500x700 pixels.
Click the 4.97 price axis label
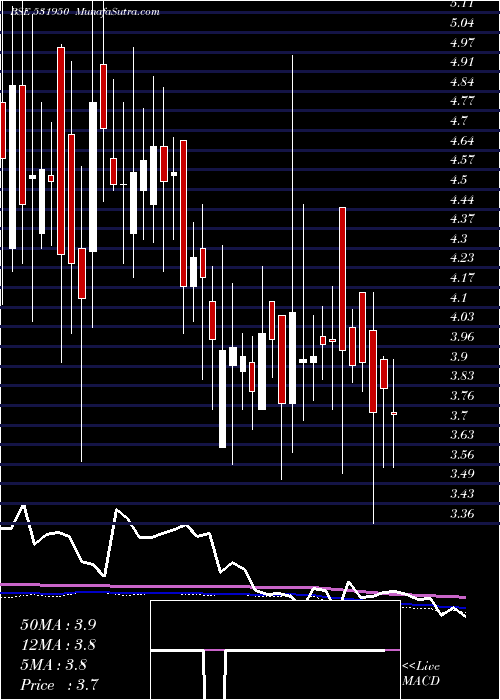462,42
